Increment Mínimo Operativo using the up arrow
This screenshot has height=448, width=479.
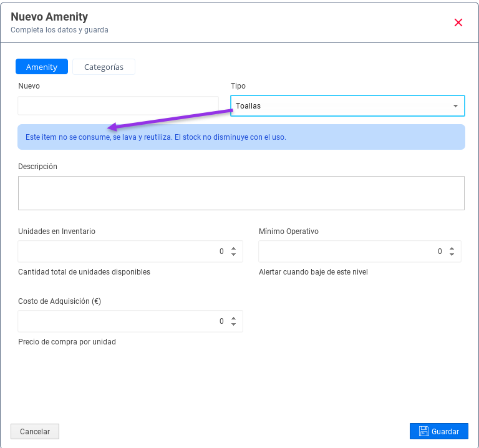point(452,248)
